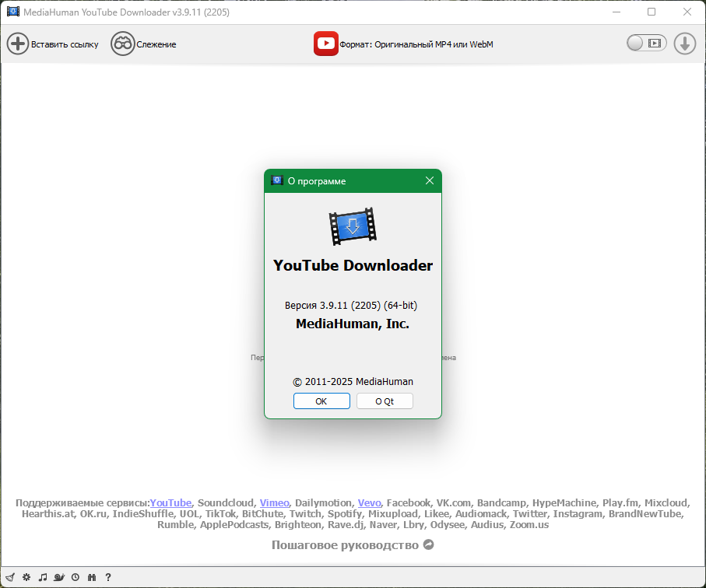Viewport: 706px width, 588px height.
Task: Open the YouTube supported service link
Action: point(170,502)
